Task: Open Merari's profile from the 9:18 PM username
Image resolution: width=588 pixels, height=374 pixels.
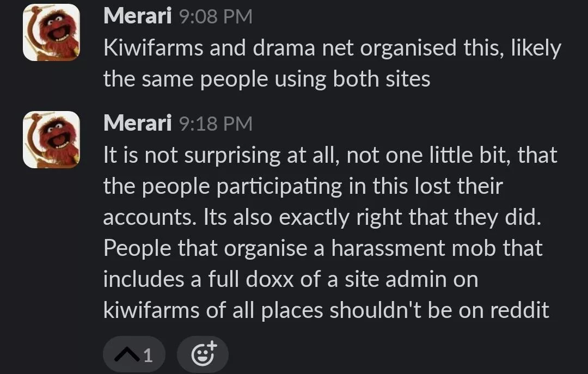Action: (138, 124)
